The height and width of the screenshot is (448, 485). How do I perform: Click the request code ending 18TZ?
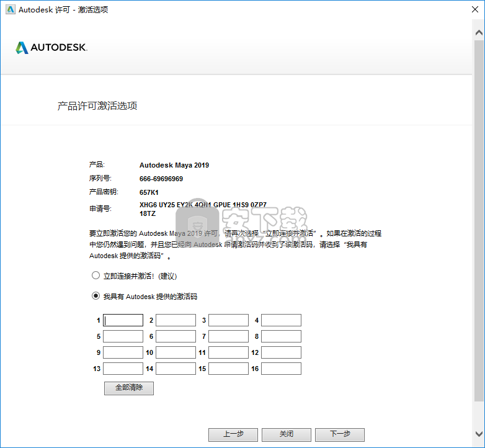click(x=203, y=209)
